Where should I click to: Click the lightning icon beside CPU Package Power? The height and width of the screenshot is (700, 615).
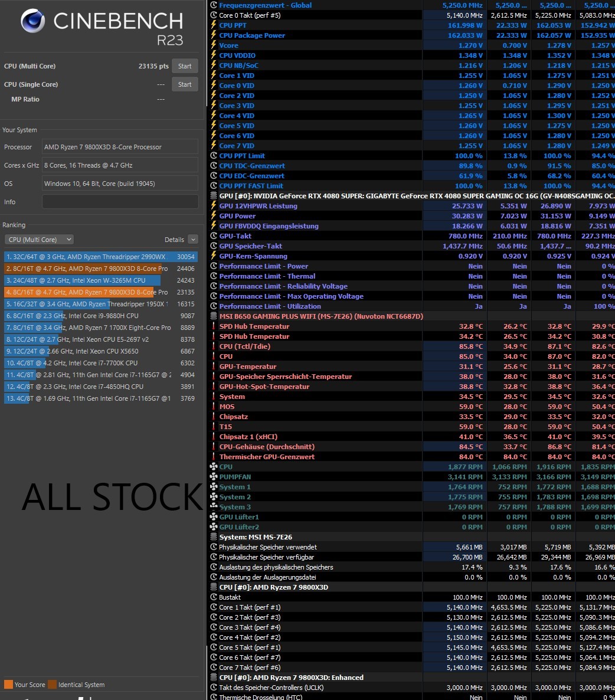coord(214,35)
